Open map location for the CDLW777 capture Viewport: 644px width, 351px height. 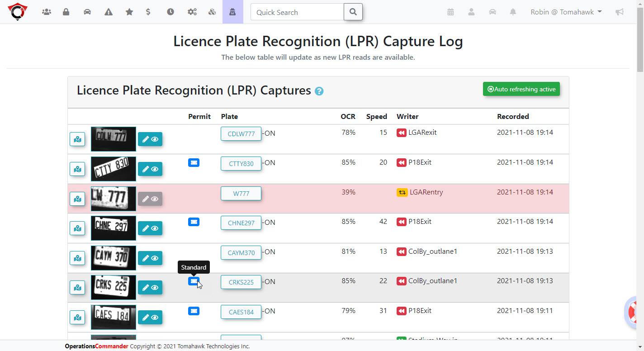[x=77, y=139]
